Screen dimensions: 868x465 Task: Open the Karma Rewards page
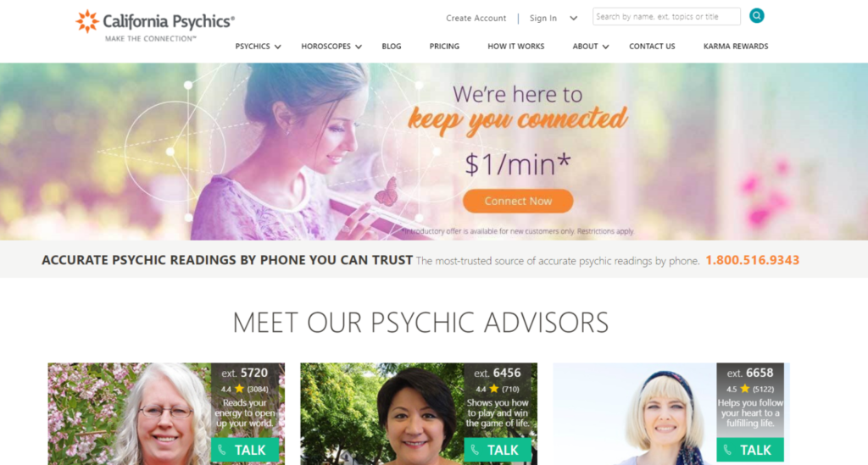pyautogui.click(x=736, y=47)
